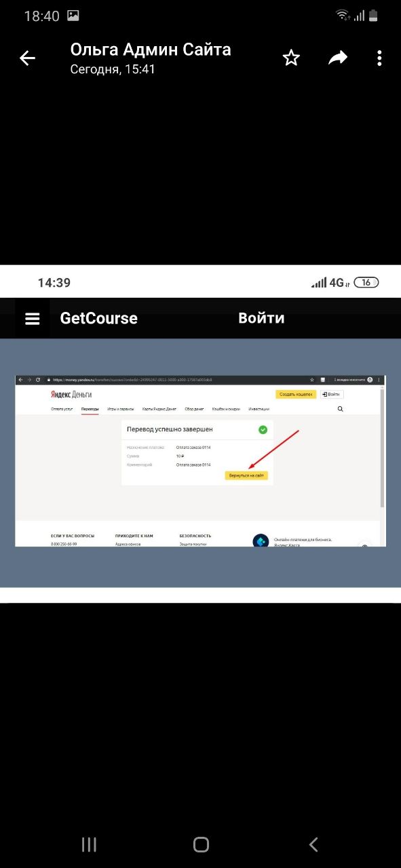The image size is (401, 868).
Task: Star this image as favorite
Action: click(x=291, y=58)
